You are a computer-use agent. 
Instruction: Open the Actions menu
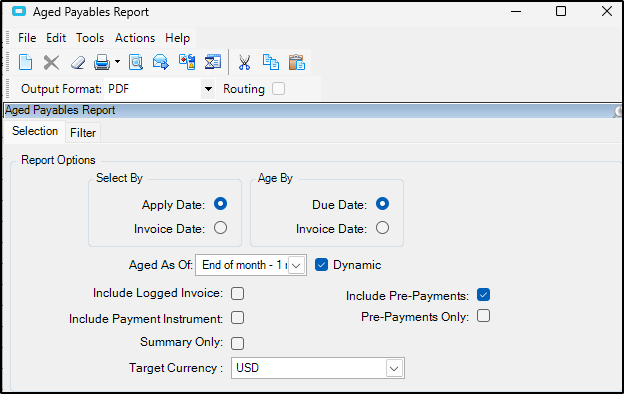(135, 38)
